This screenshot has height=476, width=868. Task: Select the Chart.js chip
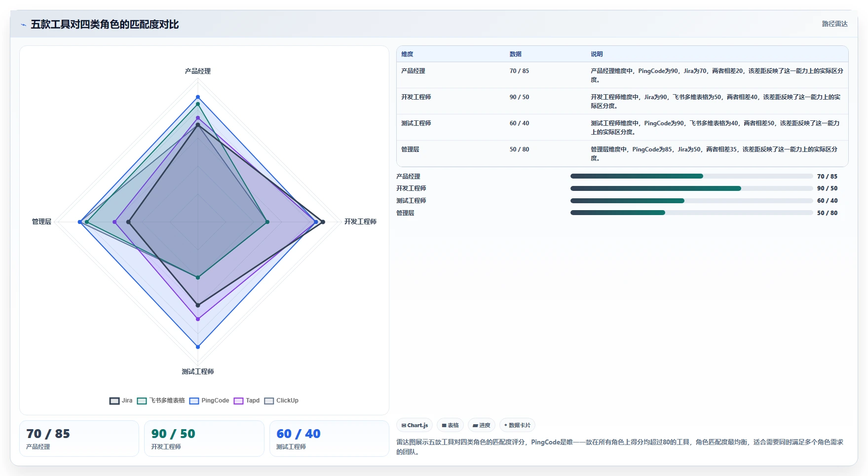click(x=415, y=425)
